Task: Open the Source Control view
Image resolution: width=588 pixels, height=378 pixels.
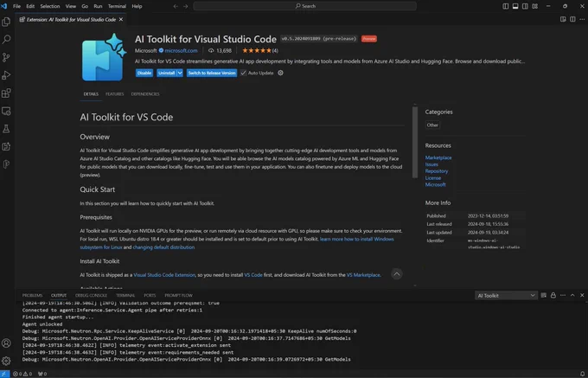Action: (6, 57)
